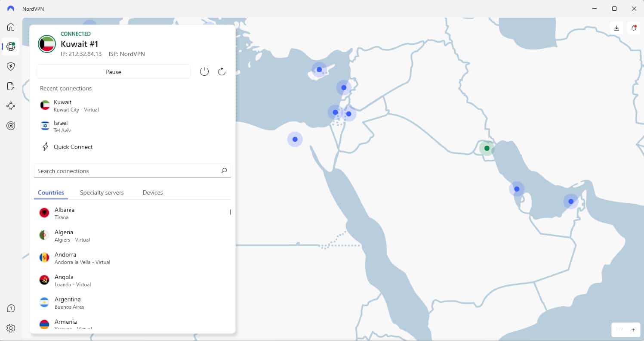644x341 pixels.
Task: Click the Cyprus server marker on map
Action: click(x=319, y=69)
